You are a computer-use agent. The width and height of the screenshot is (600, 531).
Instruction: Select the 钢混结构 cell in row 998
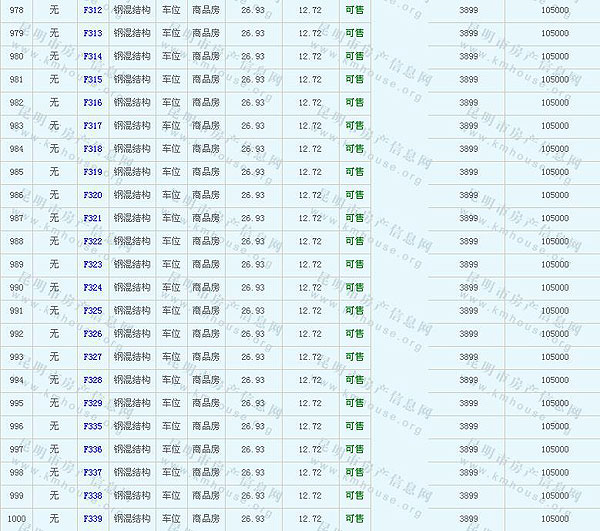[x=132, y=473]
